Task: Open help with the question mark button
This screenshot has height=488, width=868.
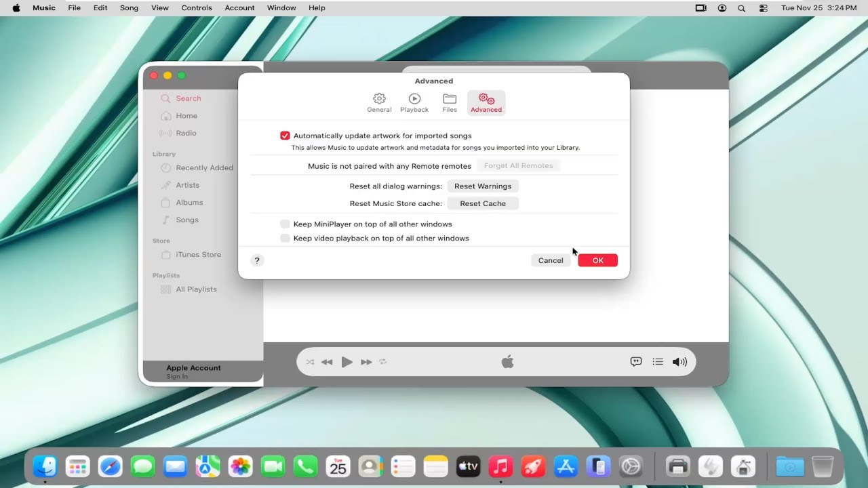Action: tap(257, 260)
